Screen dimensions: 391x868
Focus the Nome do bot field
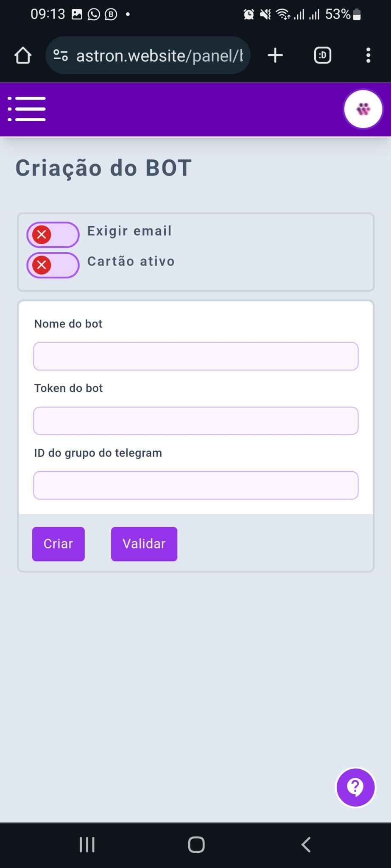[196, 356]
